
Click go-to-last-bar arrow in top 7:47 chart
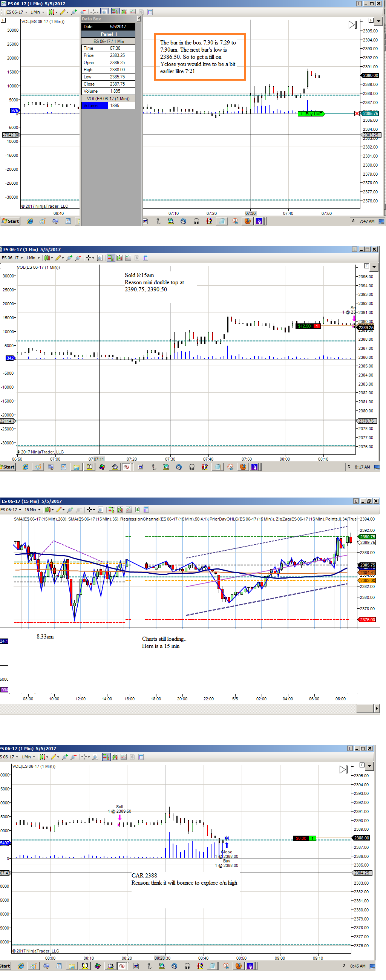click(x=352, y=25)
